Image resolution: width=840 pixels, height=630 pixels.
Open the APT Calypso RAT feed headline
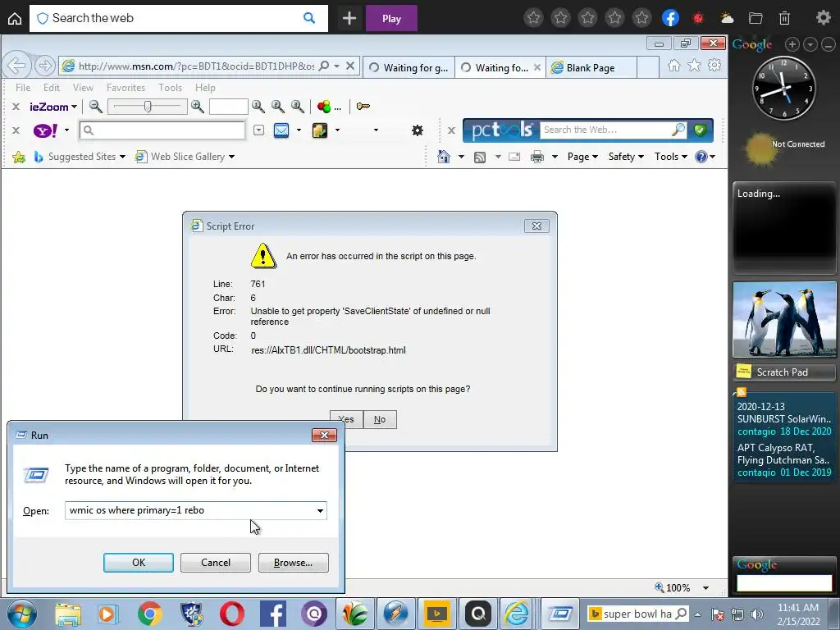tap(783, 454)
